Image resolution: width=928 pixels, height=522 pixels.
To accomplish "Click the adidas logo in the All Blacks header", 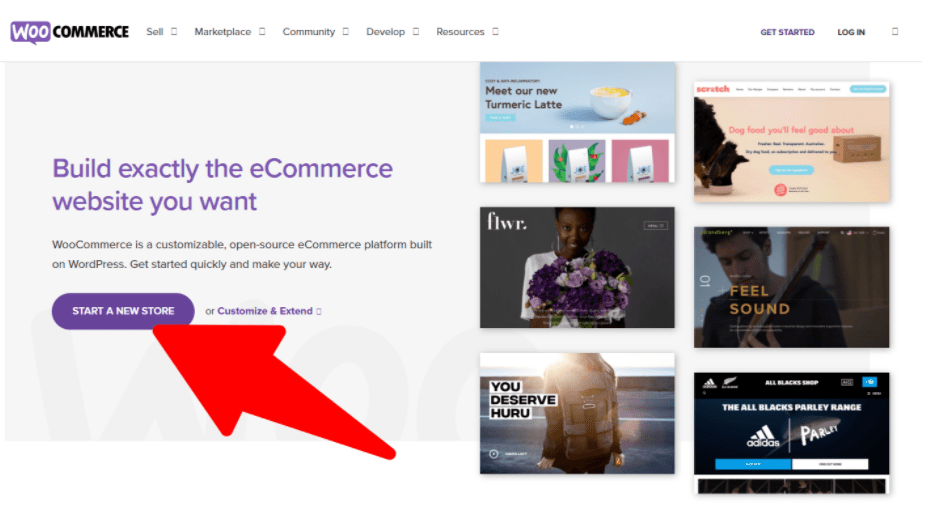I will 708,382.
